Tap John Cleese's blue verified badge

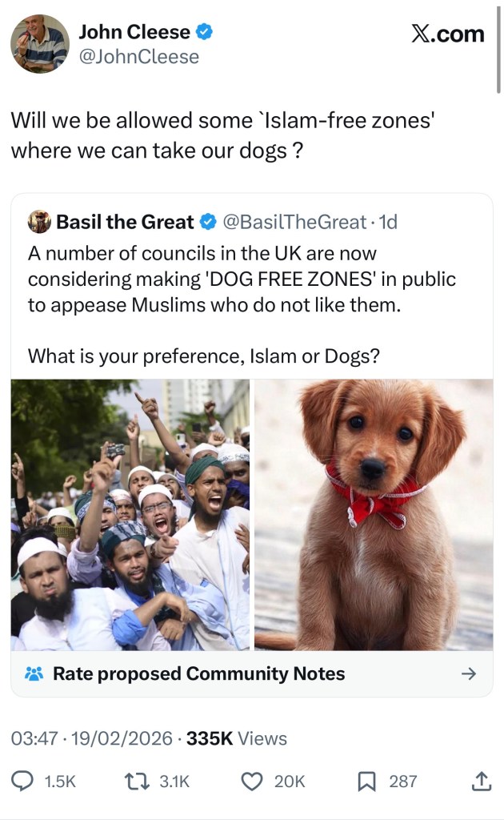(x=204, y=32)
